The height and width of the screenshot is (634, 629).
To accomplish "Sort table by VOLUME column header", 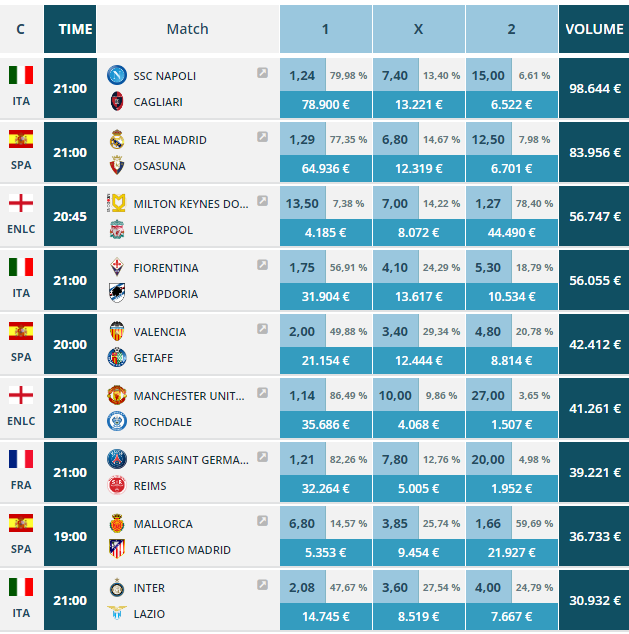I will point(594,29).
